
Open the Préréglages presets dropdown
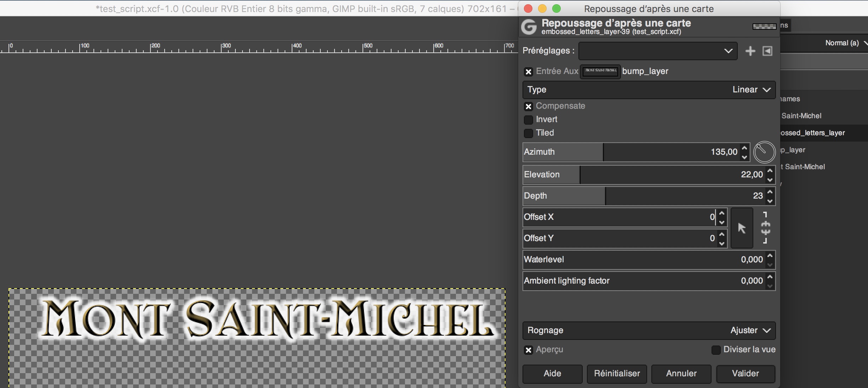pyautogui.click(x=658, y=51)
